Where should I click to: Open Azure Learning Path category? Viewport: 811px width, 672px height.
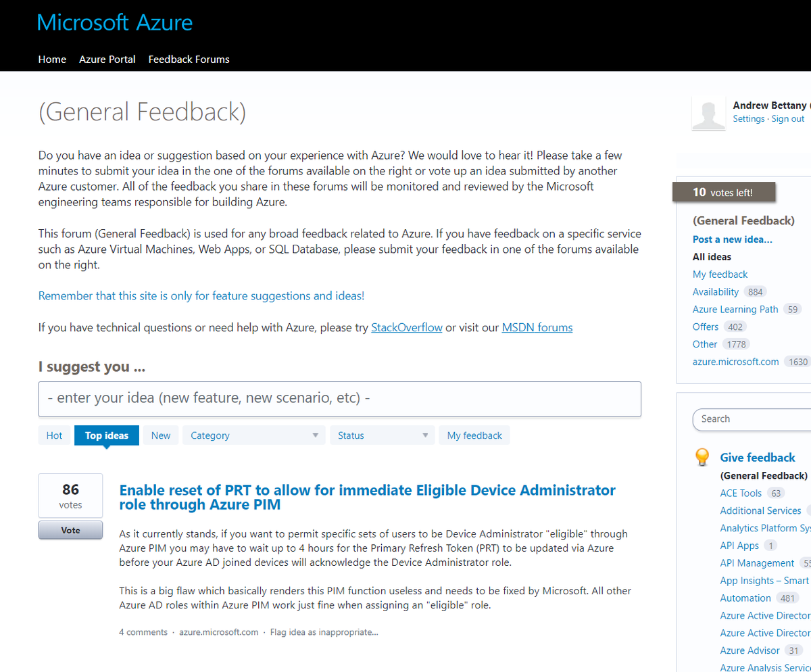(735, 310)
